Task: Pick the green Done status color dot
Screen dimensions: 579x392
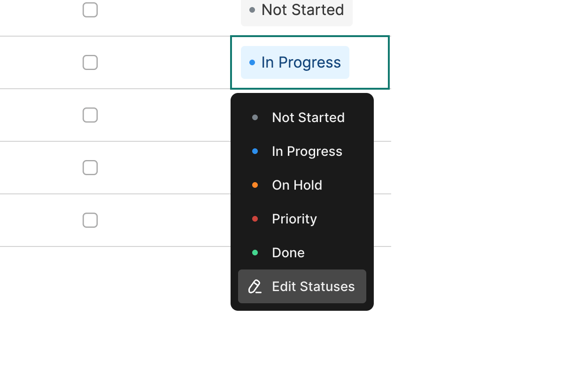Action: (x=255, y=253)
